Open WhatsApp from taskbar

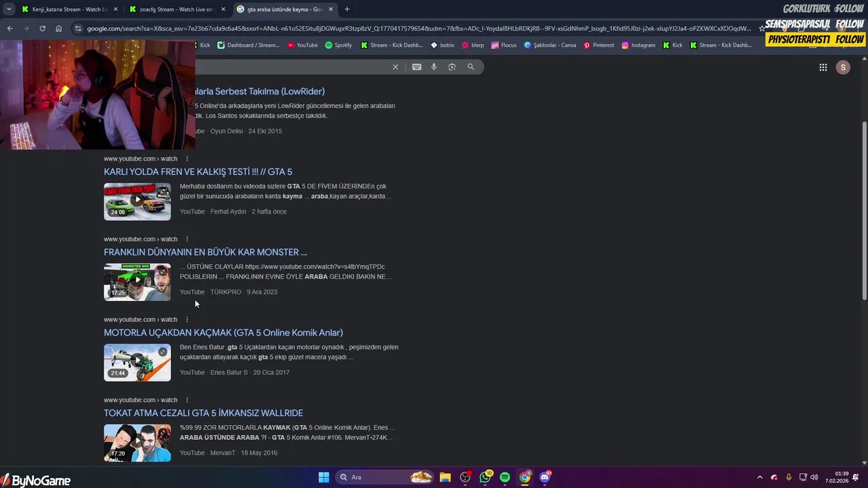tap(485, 477)
